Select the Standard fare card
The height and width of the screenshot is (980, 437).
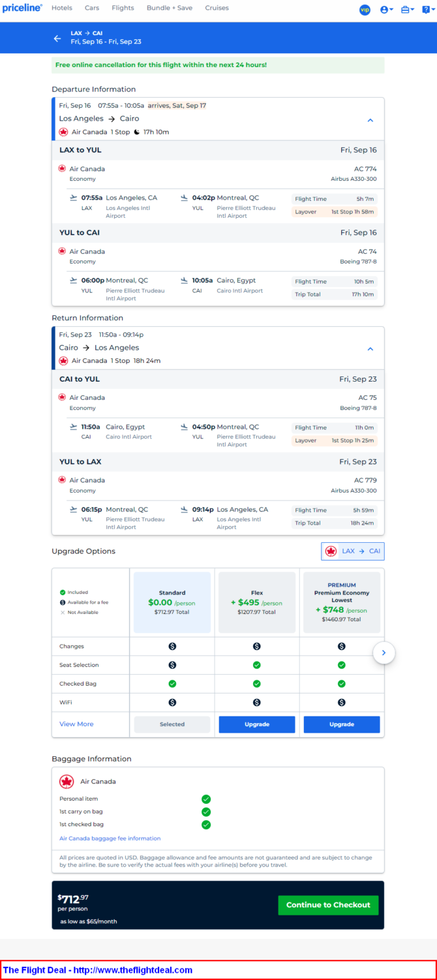tap(172, 602)
